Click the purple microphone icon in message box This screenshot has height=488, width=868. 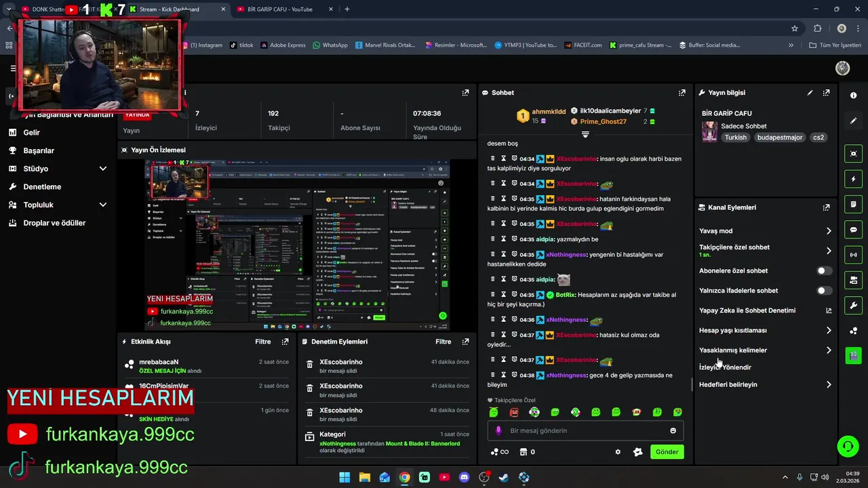point(498,430)
